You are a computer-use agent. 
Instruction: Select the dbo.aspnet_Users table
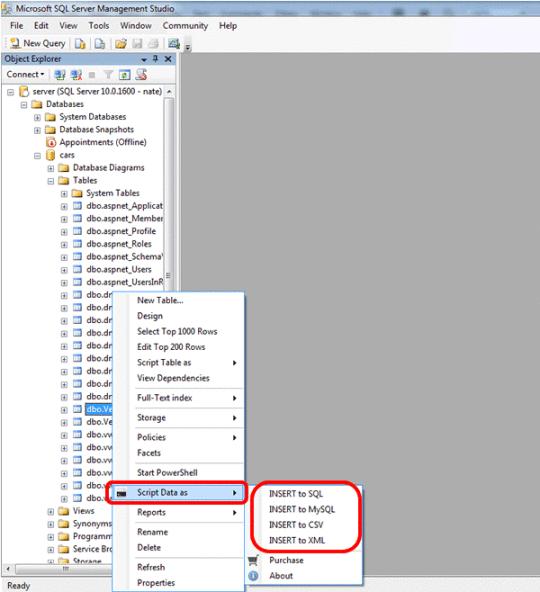[x=119, y=270]
